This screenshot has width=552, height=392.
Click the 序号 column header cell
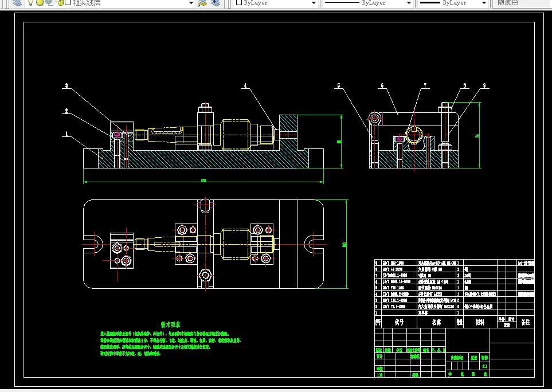pos(378,322)
